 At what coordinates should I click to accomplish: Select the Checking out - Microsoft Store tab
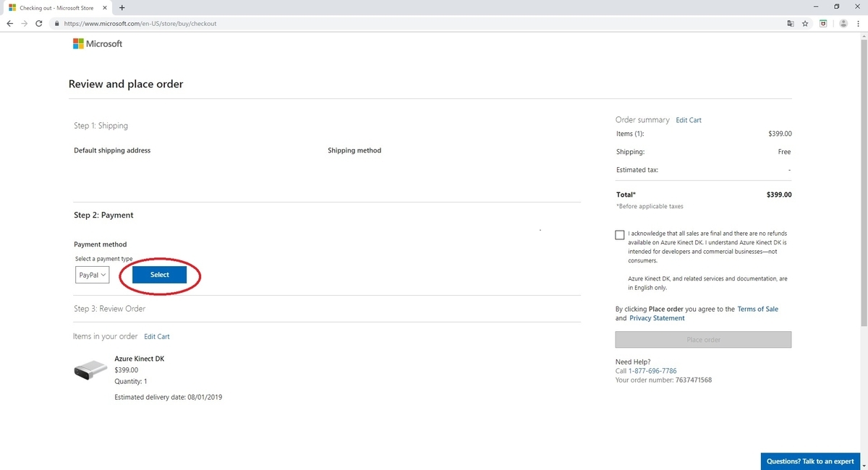click(58, 7)
